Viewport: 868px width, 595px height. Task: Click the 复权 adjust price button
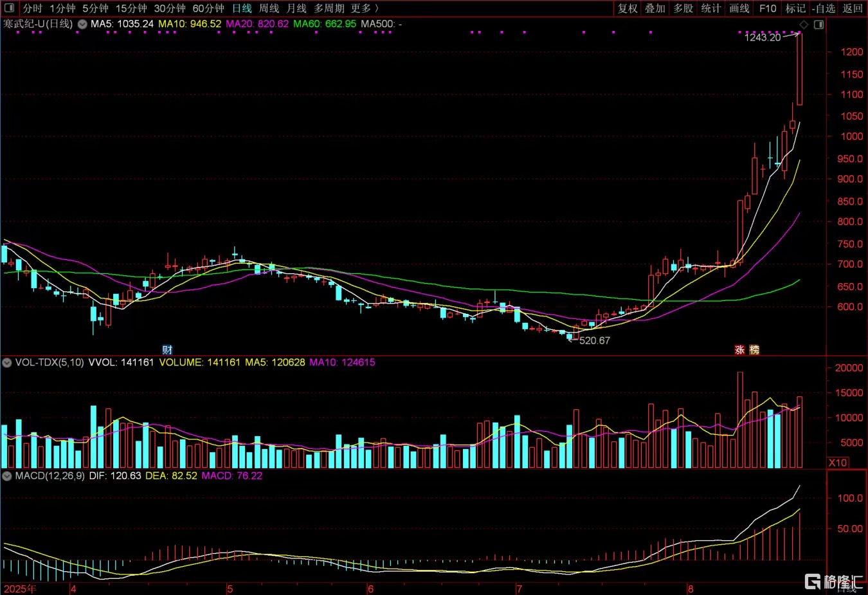coord(628,8)
